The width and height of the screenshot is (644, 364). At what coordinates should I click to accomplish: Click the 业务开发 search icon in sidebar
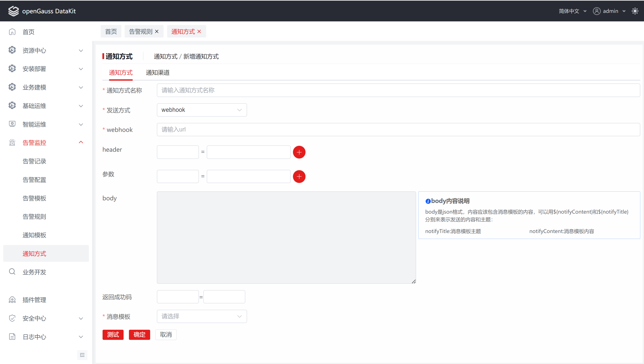tap(12, 272)
